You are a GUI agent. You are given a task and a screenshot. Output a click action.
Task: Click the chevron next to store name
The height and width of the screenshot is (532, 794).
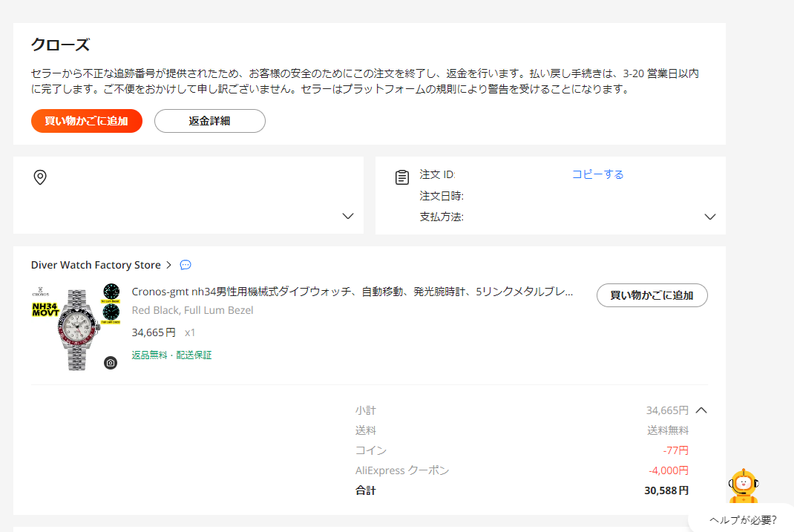coord(169,265)
